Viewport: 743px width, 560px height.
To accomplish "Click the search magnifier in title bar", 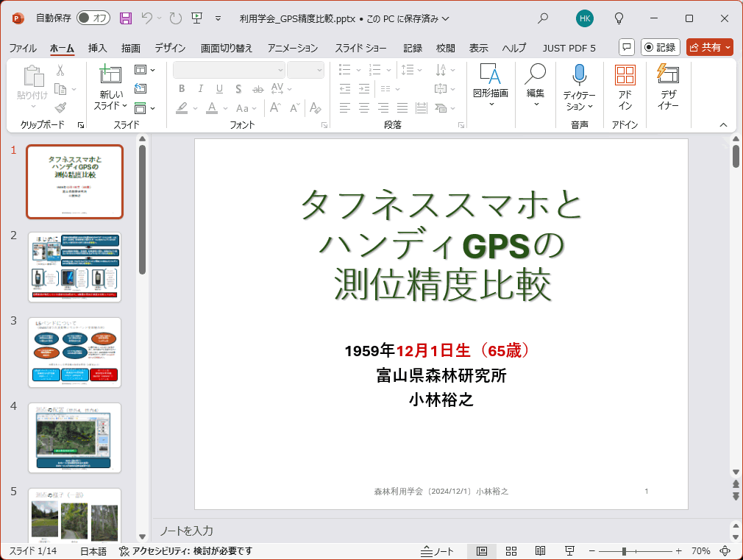I will coord(543,18).
